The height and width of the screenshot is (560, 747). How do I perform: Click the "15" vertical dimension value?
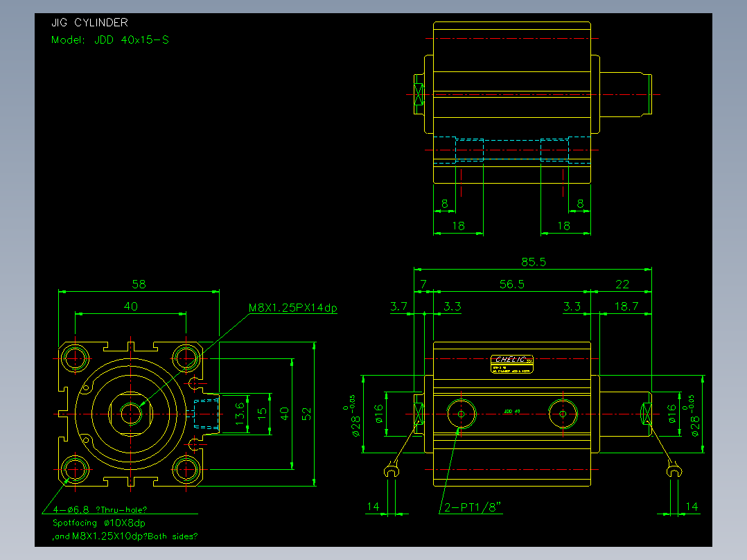[x=262, y=414]
